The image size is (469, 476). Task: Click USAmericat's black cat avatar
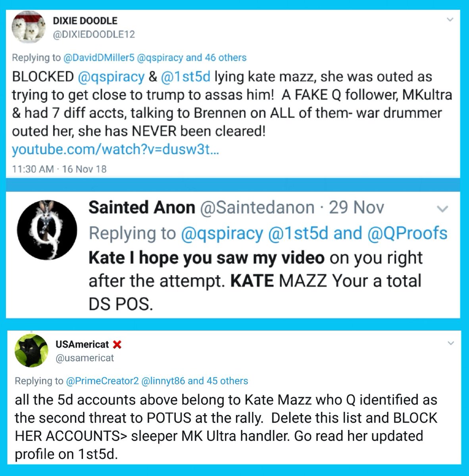pyautogui.click(x=31, y=351)
